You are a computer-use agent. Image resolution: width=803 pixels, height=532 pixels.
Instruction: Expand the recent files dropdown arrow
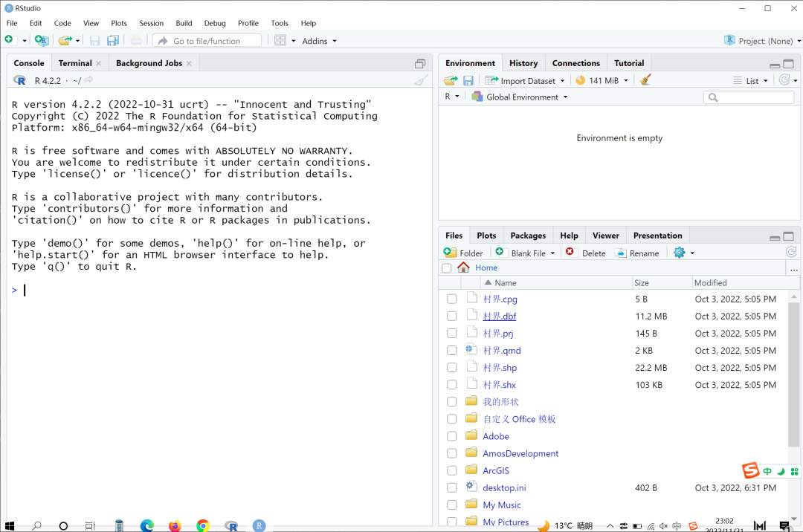tap(78, 41)
